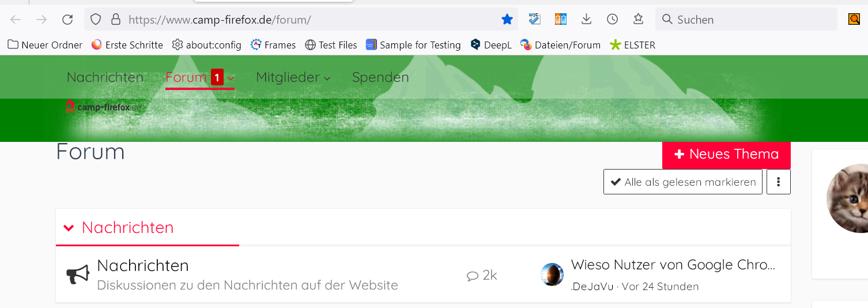Click Alle als gelesen markieren
Viewport: 868px width, 308px height.
(x=683, y=182)
